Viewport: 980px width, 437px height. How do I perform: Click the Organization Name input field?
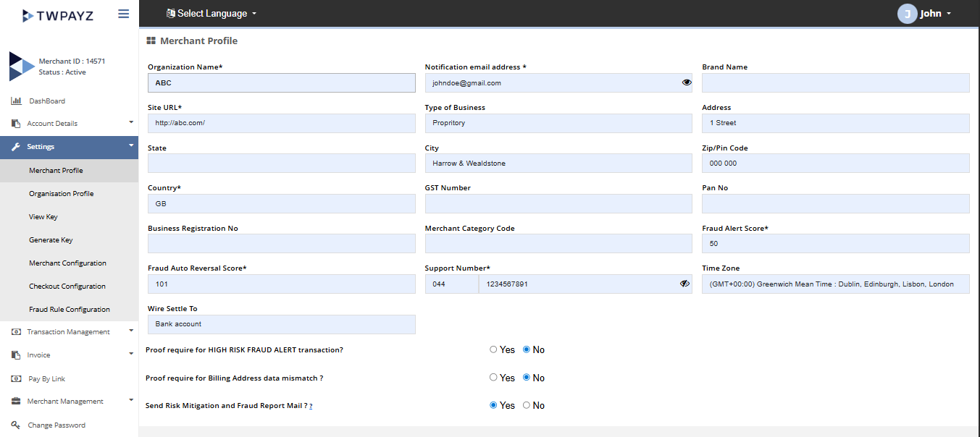click(x=281, y=82)
